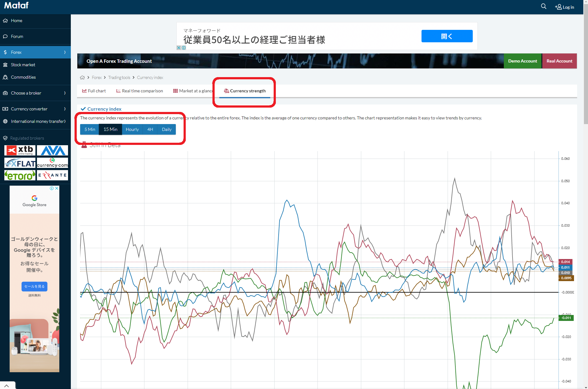This screenshot has width=588, height=389.
Task: Close the Google Store sidebar ad
Action: tap(57, 188)
